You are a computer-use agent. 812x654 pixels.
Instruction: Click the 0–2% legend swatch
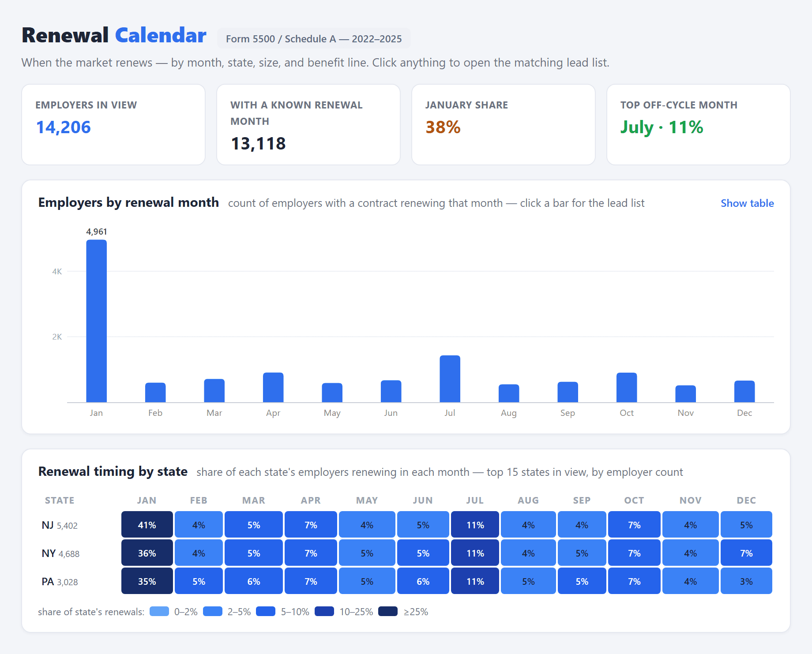159,611
